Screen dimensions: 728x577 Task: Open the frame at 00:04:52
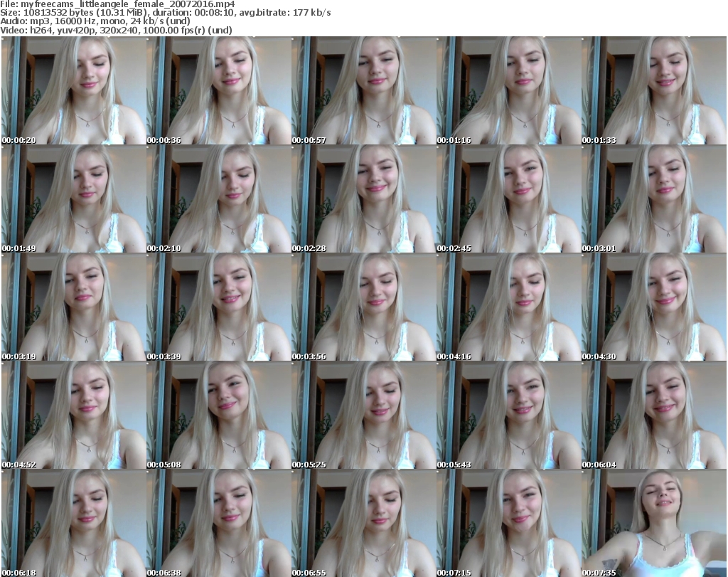[74, 415]
